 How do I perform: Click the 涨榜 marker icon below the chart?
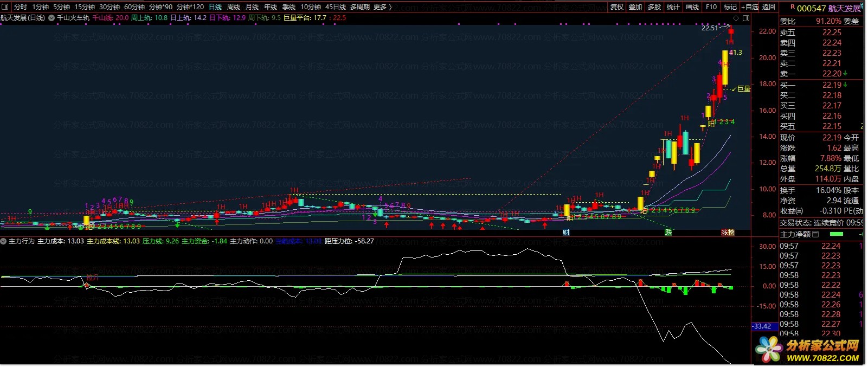[728, 233]
